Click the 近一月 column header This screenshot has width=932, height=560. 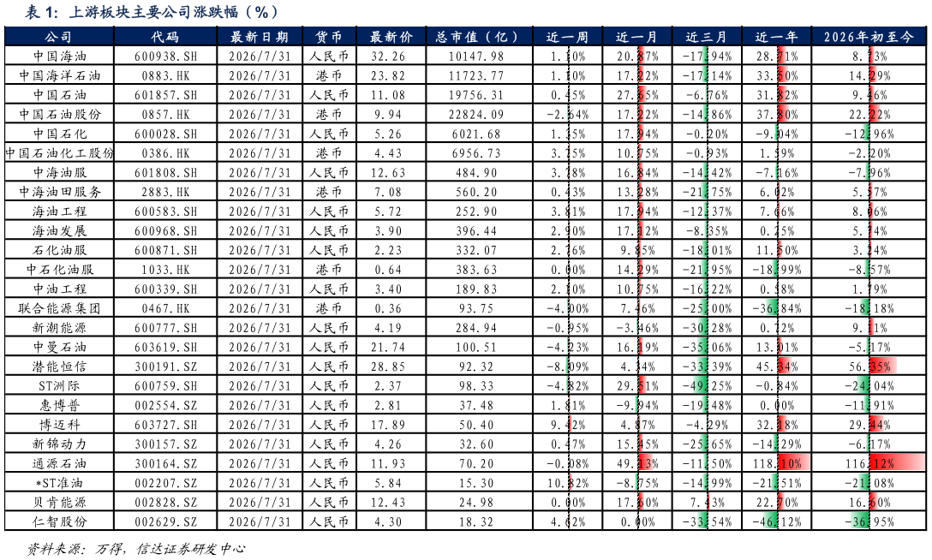click(x=637, y=37)
